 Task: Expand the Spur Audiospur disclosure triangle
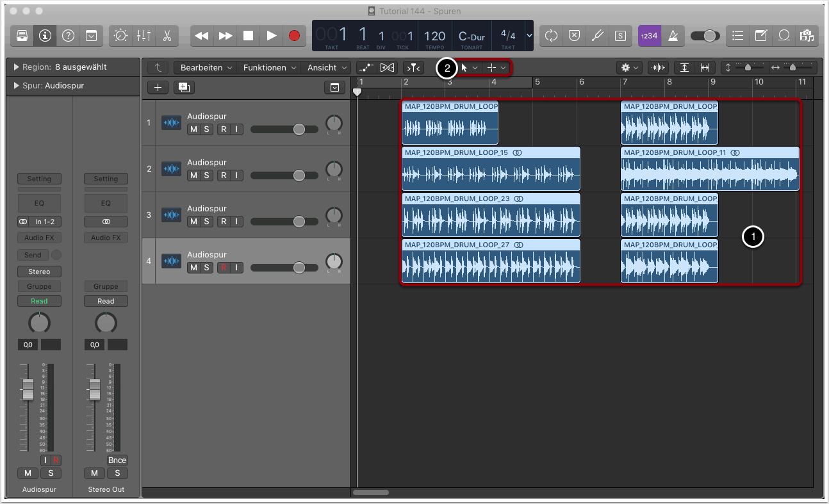[x=16, y=86]
